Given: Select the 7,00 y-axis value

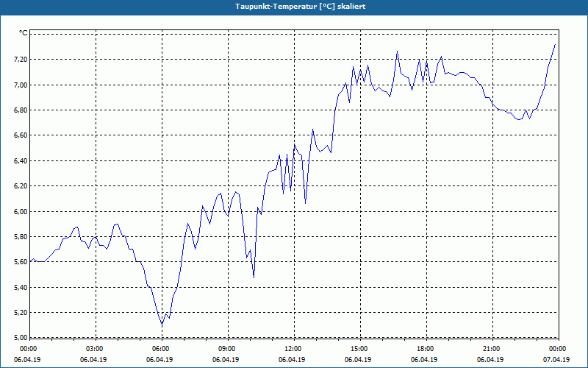Looking at the screenshot, I should [21, 85].
